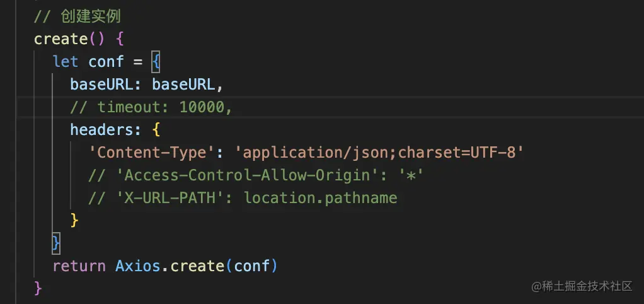Click the highlighted opening brace after 'conf ='
644x304 pixels.
click(156, 62)
